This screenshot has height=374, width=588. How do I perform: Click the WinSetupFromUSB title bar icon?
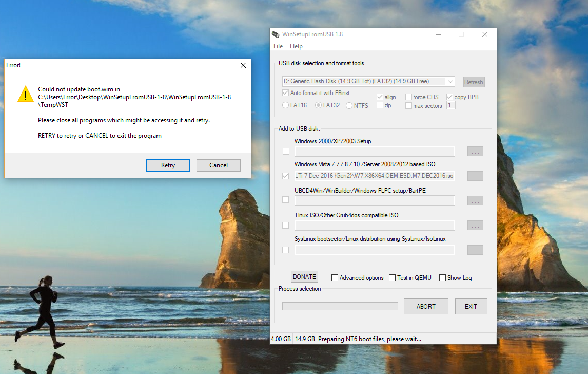click(x=276, y=34)
